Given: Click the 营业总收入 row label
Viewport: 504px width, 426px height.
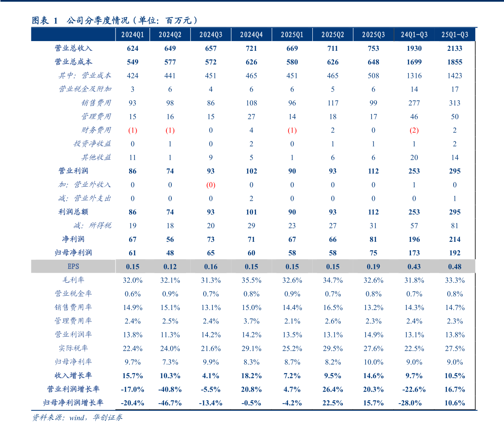Looking at the screenshot, I should (73, 48).
